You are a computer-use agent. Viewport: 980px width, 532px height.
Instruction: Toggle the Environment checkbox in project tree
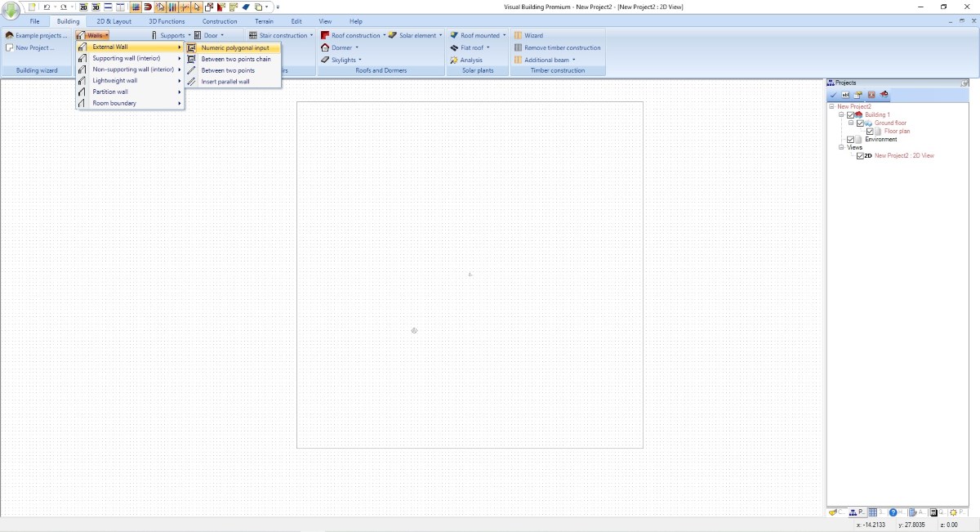pos(850,140)
